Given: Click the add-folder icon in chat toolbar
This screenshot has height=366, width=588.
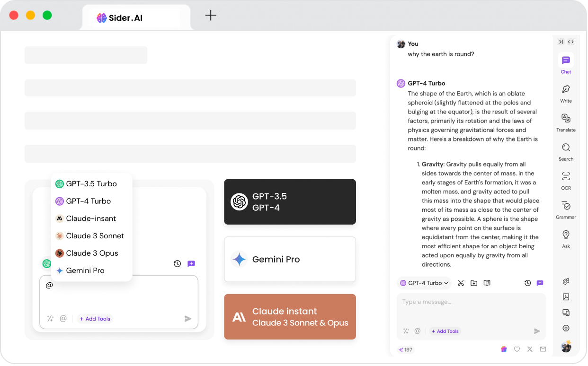Looking at the screenshot, I should 474,283.
